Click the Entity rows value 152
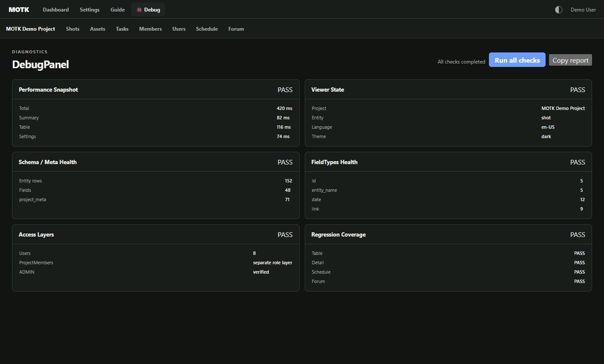The width and height of the screenshot is (604, 364). click(289, 181)
